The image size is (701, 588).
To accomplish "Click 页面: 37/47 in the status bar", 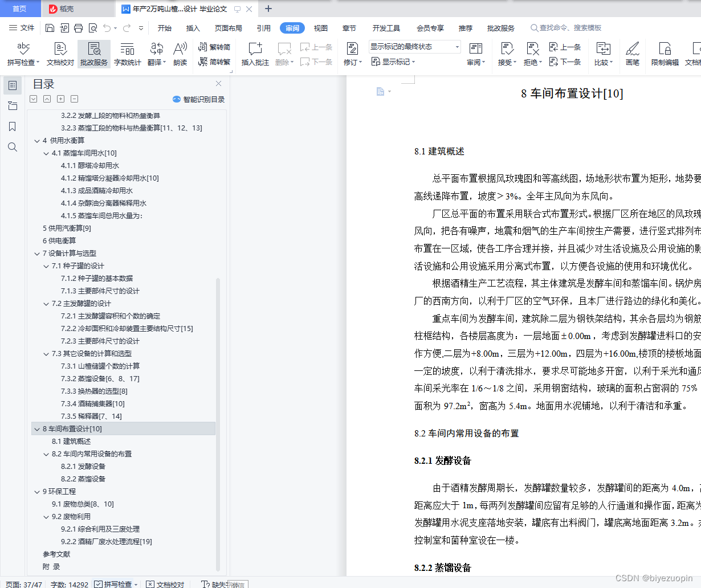I will (23, 584).
